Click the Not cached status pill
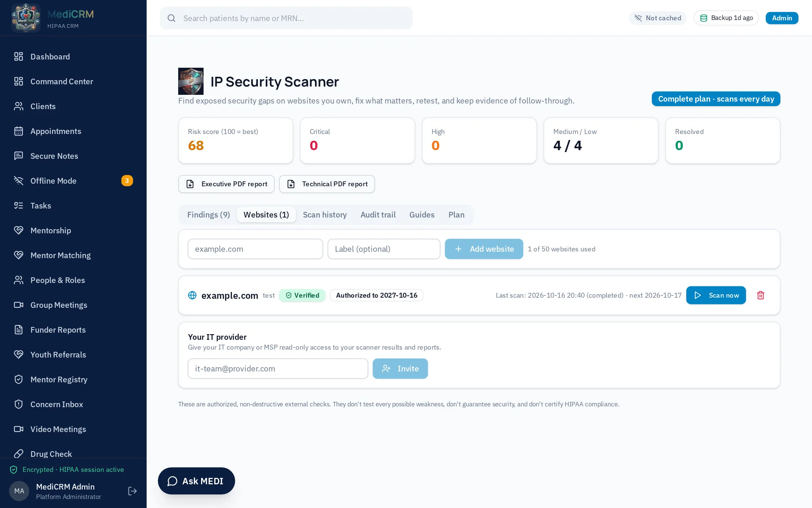 (657, 18)
